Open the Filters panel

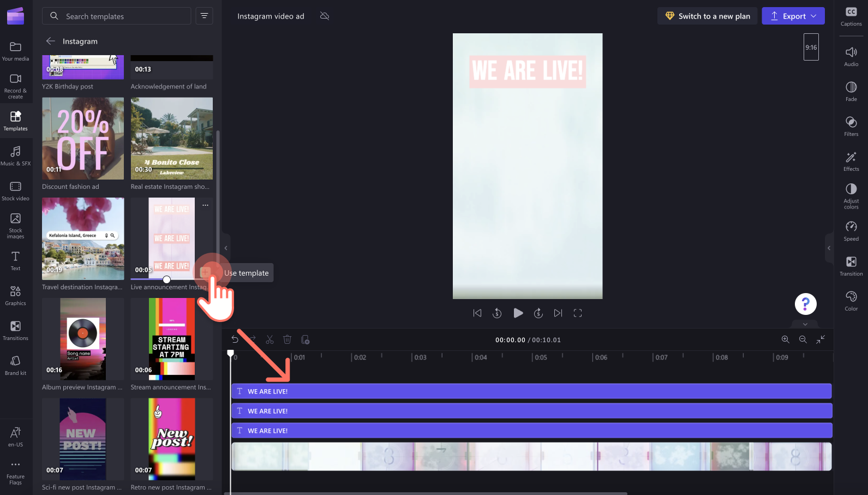[x=851, y=126]
